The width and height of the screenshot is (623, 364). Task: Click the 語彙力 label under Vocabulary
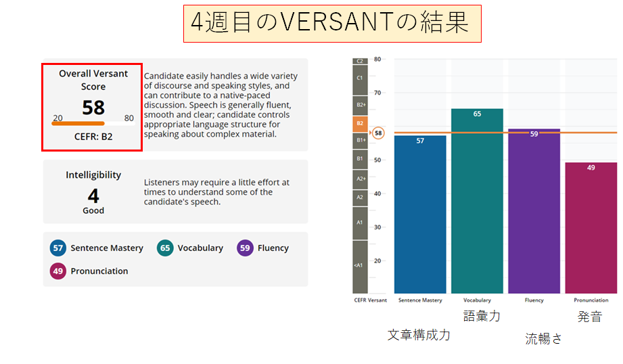[x=481, y=316]
